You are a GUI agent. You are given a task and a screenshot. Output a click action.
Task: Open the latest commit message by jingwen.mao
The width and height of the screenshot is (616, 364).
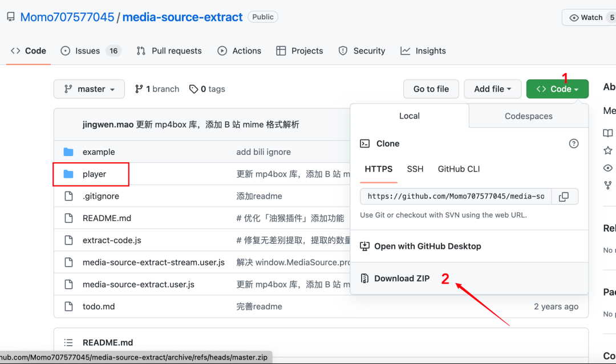click(218, 124)
